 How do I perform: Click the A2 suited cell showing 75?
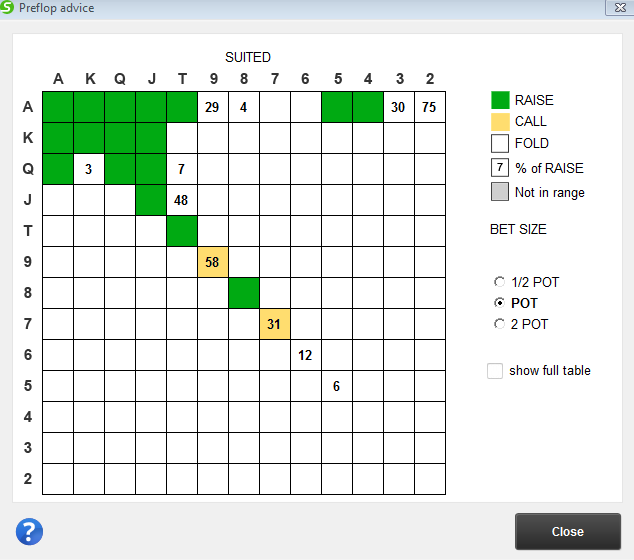pos(430,107)
